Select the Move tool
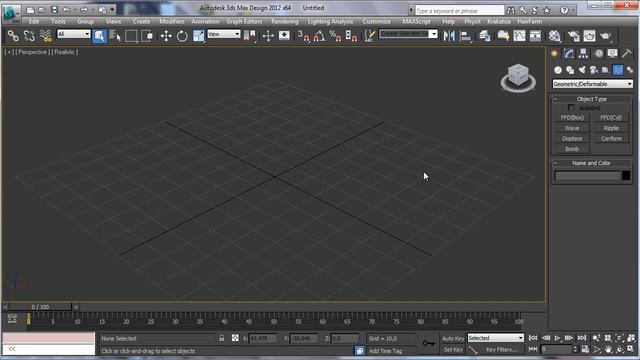 166,36
